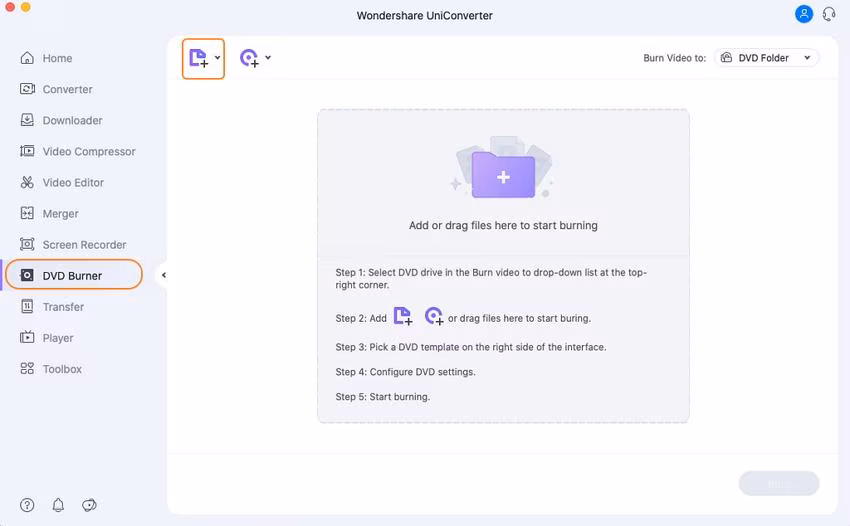Collapse the sidebar with the arrow handle
This screenshot has height=526, width=850.
tap(163, 275)
